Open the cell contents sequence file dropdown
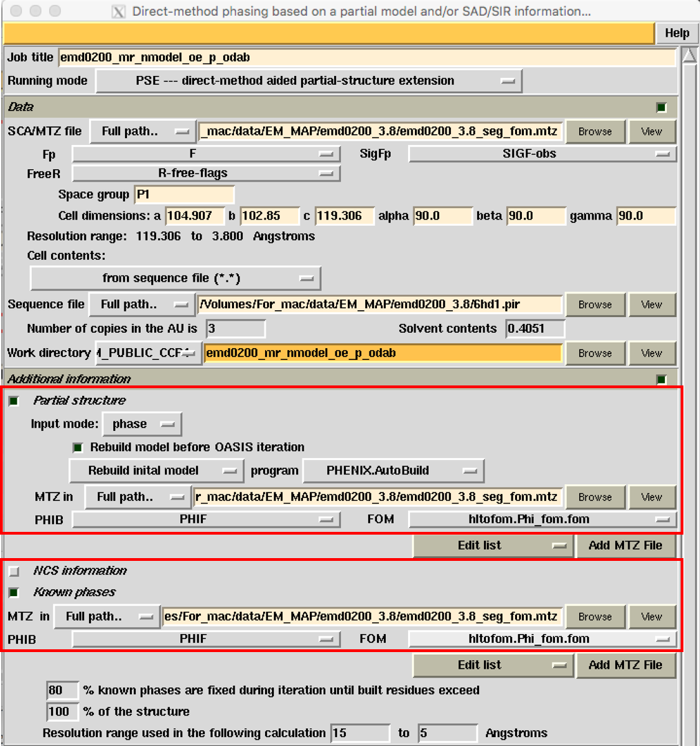The height and width of the screenshot is (746, 700). tap(175, 278)
